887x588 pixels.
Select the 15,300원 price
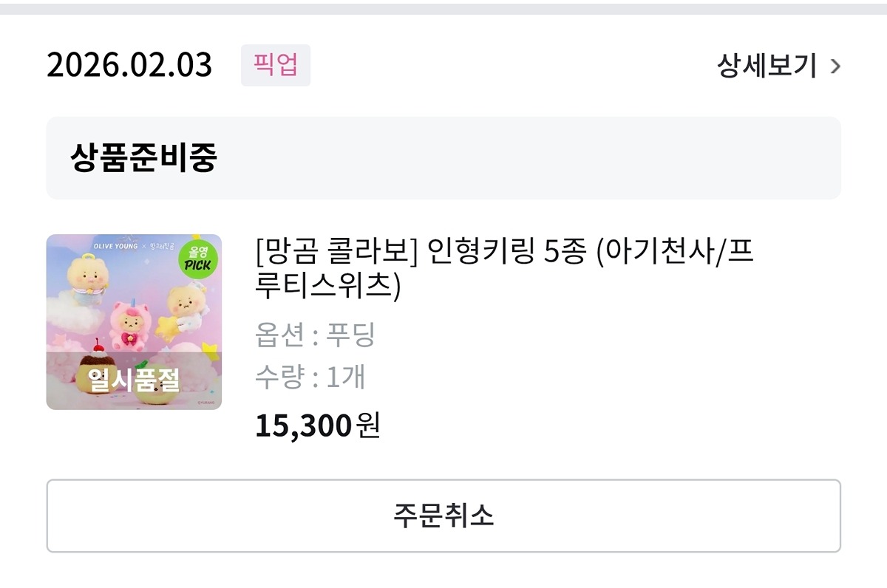click(x=317, y=425)
